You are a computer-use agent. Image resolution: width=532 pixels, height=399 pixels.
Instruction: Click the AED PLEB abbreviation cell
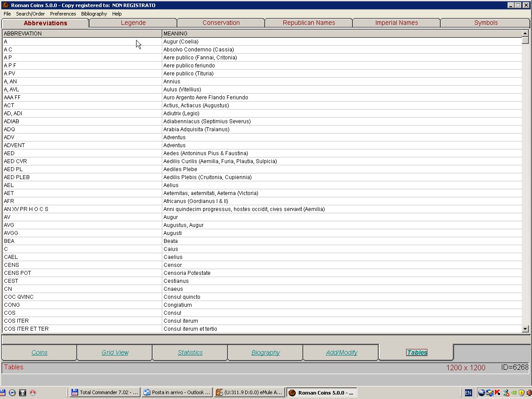(x=82, y=177)
